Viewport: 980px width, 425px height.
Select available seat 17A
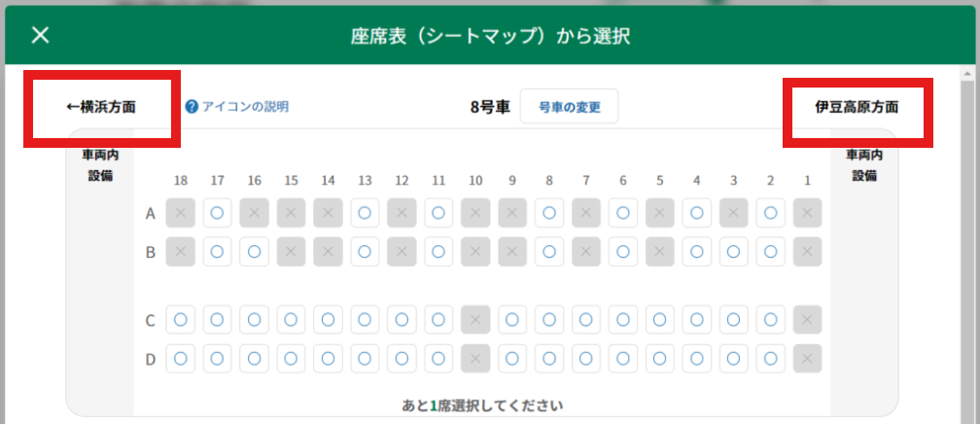point(217,212)
